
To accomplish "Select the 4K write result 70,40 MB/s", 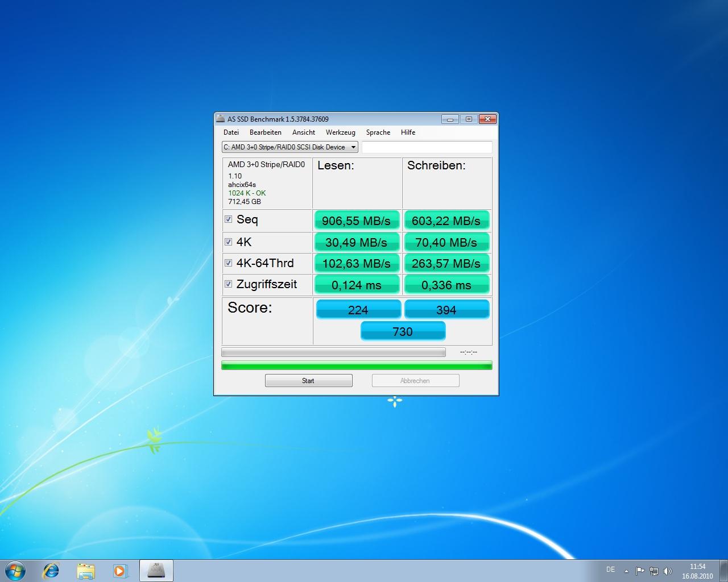I will click(446, 242).
